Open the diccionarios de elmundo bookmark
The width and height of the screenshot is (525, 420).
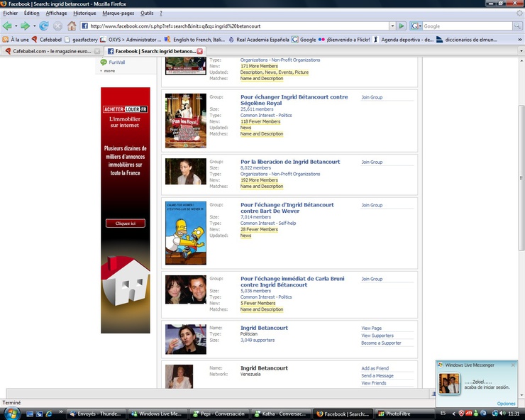(x=467, y=40)
